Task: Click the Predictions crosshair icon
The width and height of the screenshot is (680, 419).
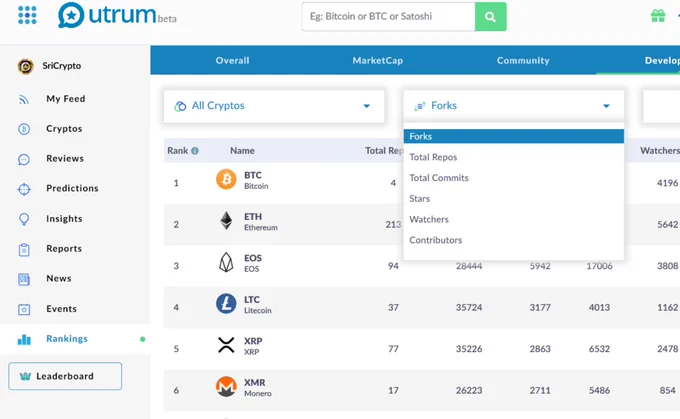Action: (x=24, y=189)
